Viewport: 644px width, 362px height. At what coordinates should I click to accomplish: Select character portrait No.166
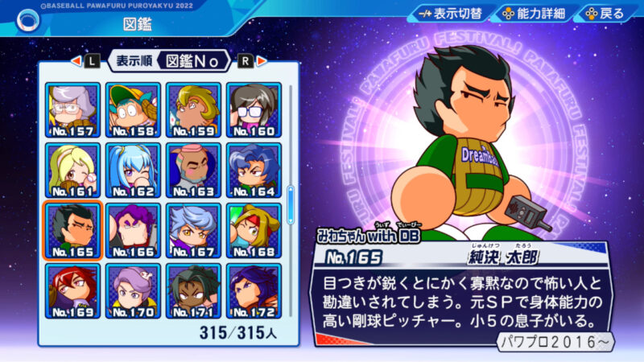tap(133, 231)
